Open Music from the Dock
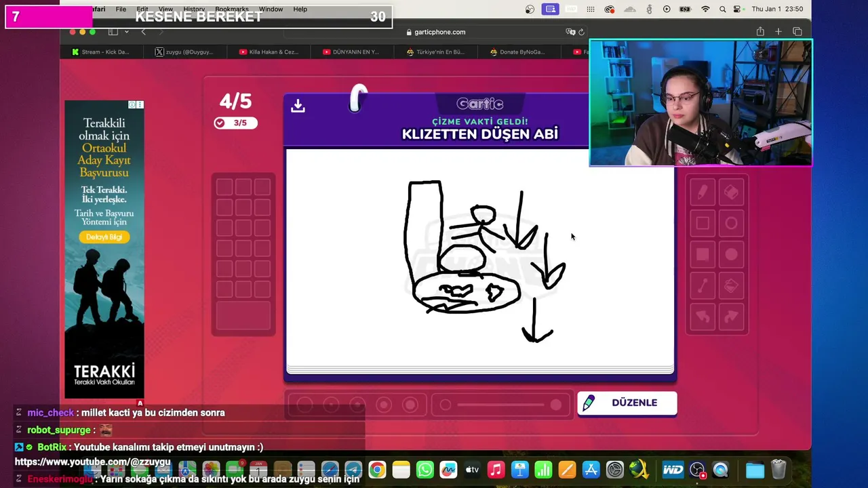868x488 pixels. coord(496,470)
